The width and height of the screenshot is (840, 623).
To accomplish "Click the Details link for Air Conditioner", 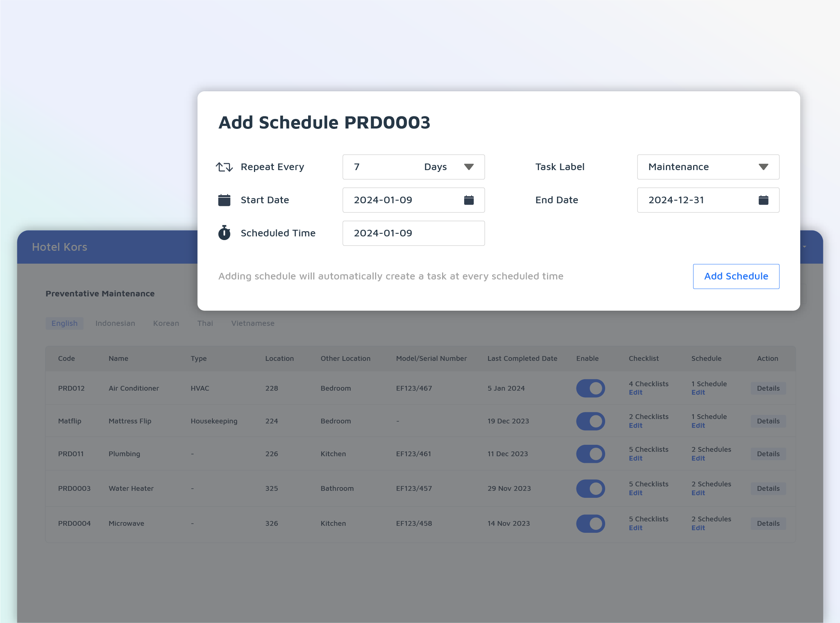I will [x=769, y=387].
